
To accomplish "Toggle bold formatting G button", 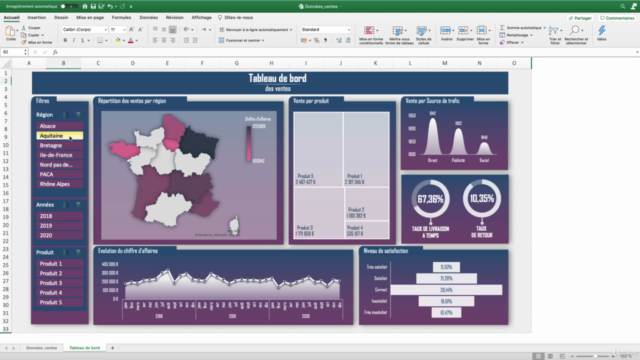I will 65,40.
